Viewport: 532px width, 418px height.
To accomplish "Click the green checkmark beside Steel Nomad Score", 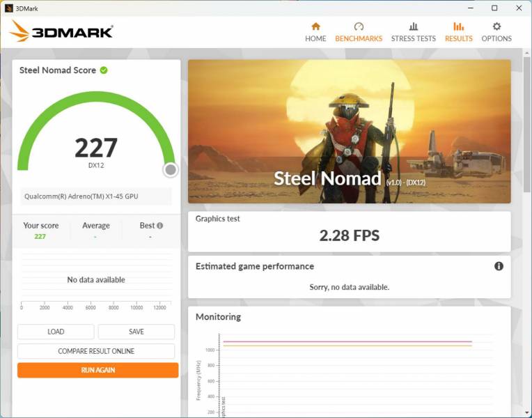I will [x=104, y=70].
